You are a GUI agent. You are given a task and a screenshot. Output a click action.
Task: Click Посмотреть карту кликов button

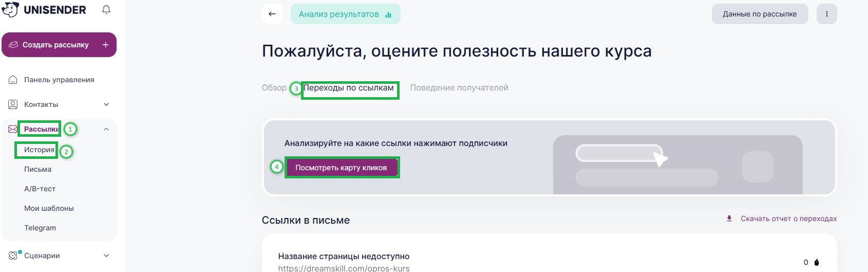[x=341, y=168]
